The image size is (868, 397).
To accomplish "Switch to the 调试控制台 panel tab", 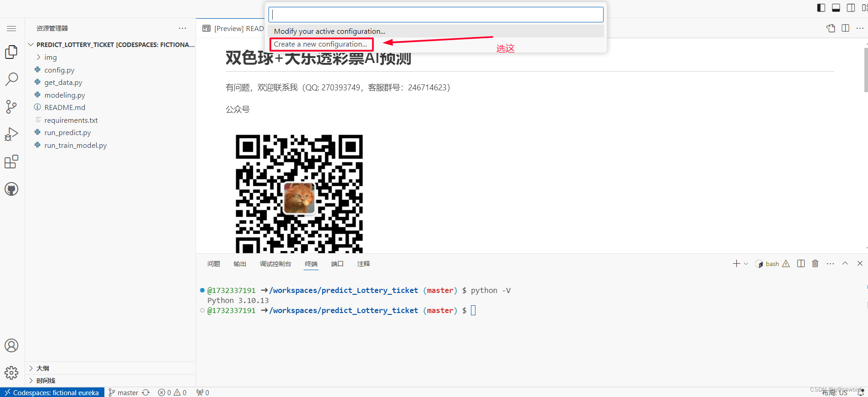I will pyautogui.click(x=275, y=264).
